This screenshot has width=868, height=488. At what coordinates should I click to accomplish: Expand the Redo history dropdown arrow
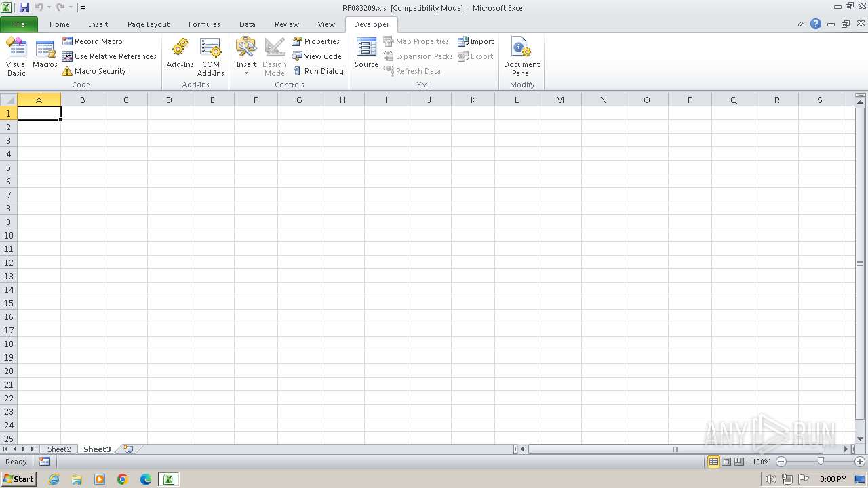pos(71,7)
